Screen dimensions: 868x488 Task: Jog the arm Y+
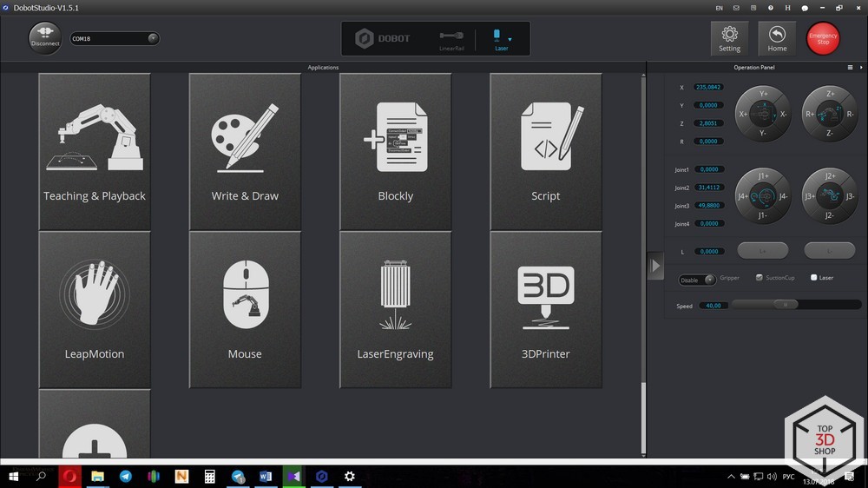pyautogui.click(x=763, y=94)
